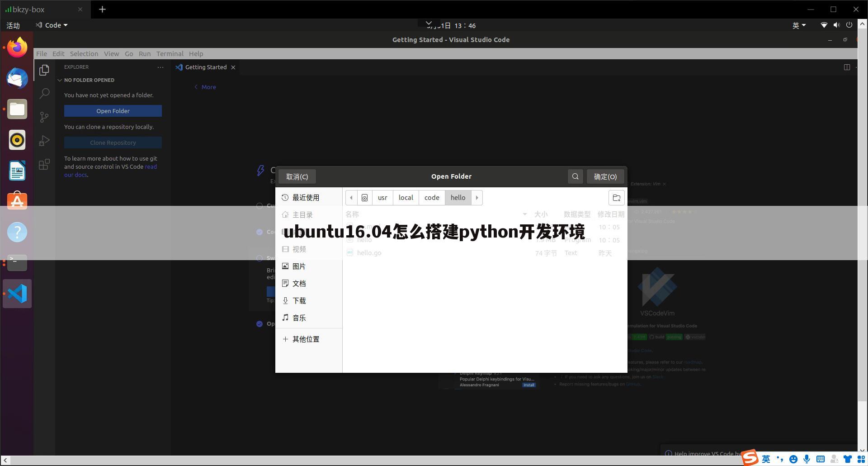
Task: Open the Explorer view in the activity bar
Action: pos(44,70)
